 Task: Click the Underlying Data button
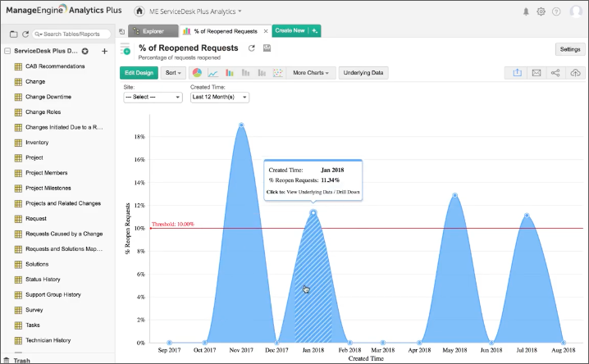363,73
